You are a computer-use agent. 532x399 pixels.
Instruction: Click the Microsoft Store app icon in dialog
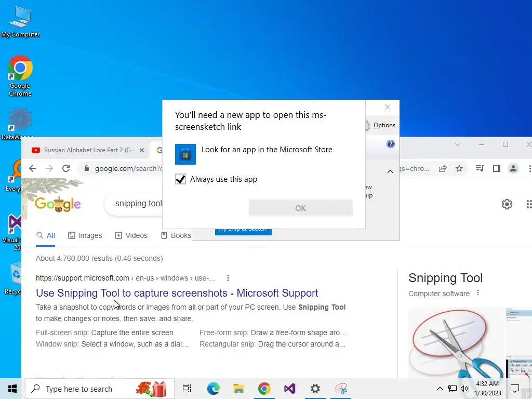(x=185, y=154)
